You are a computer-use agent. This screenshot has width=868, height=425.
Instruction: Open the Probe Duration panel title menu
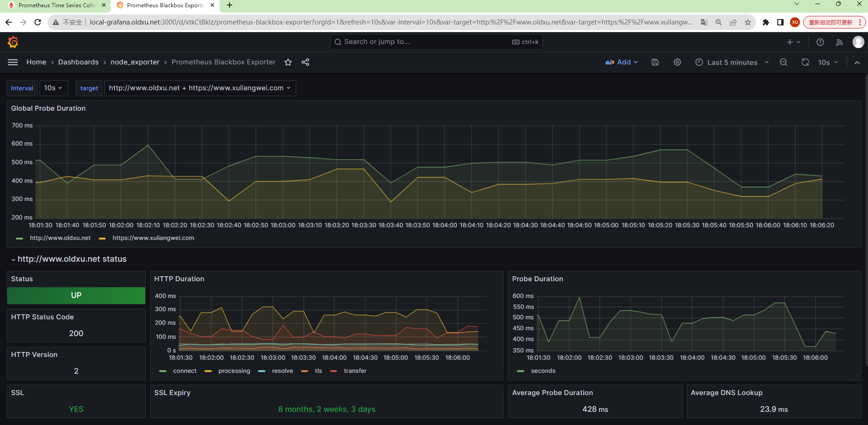[x=538, y=279]
